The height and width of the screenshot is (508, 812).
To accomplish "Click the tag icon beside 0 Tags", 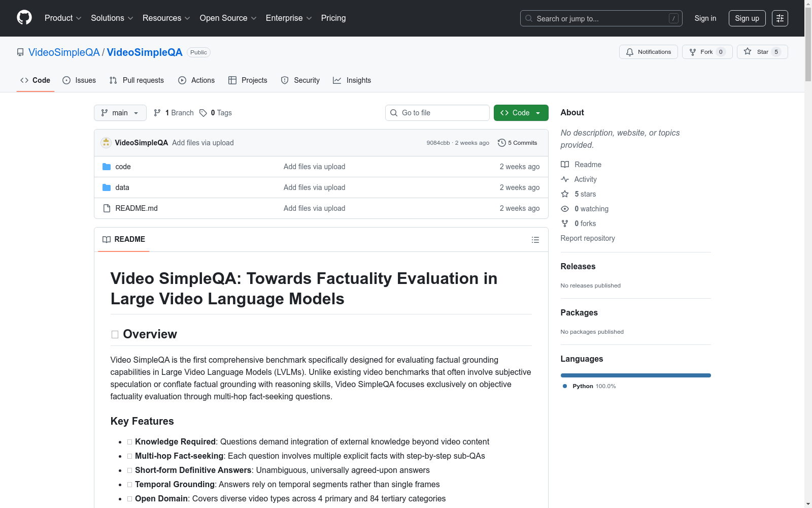I will click(x=203, y=113).
